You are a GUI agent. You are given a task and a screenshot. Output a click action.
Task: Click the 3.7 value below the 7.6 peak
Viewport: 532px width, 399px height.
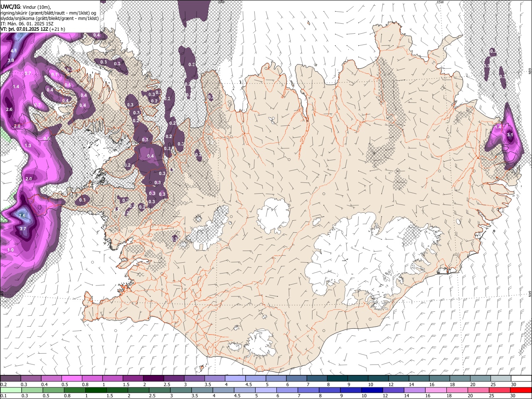(x=23, y=229)
